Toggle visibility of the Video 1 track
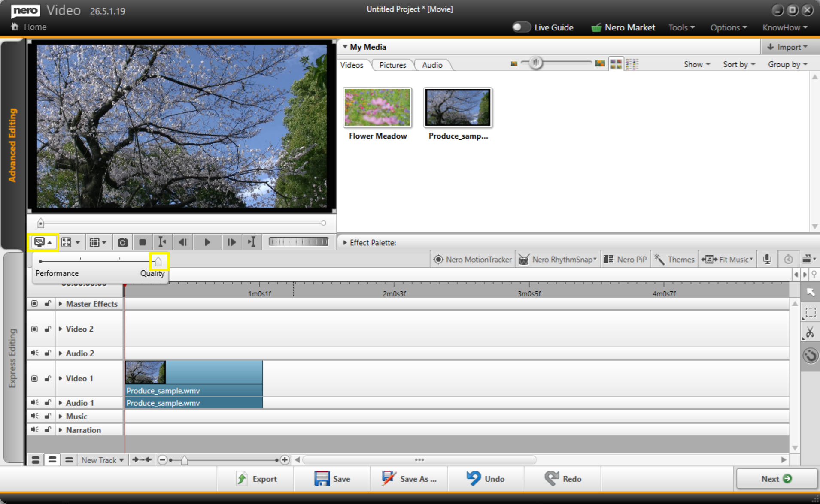This screenshot has height=504, width=820. [x=34, y=379]
